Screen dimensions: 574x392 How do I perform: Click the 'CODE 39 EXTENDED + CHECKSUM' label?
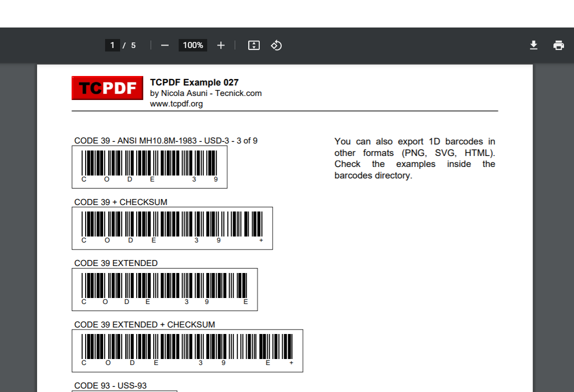coord(145,324)
